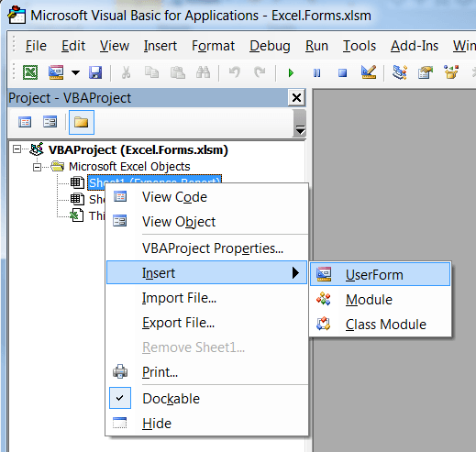The image size is (476, 452).
Task: Open VBAProject Properties... from context menu
Action: pos(206,248)
